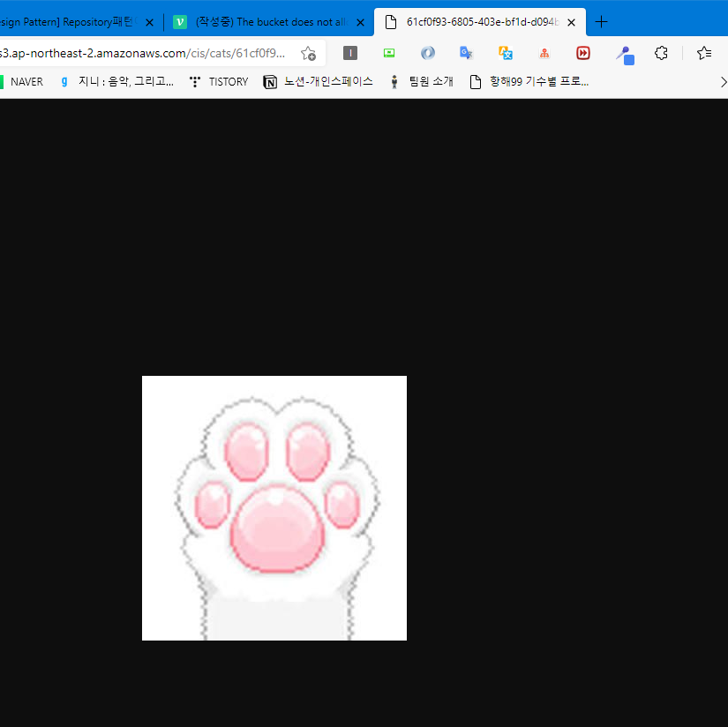Close the Repository패턴 tab
728x727 pixels.
(x=149, y=22)
